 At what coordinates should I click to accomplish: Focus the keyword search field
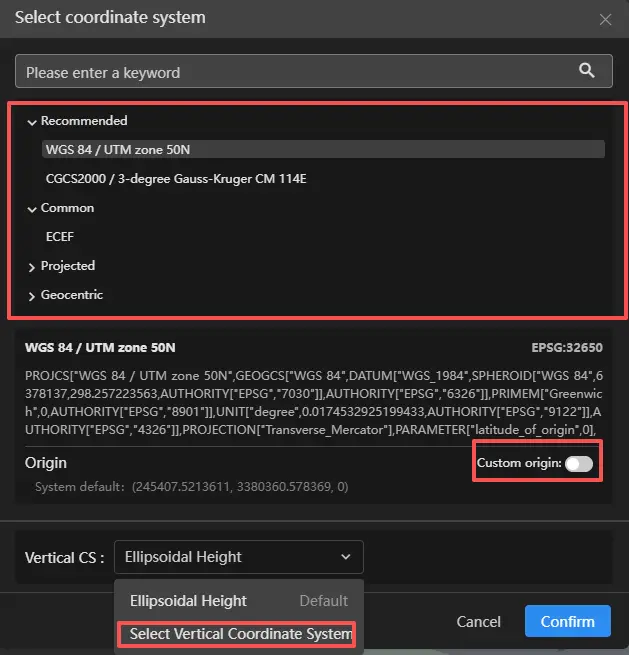[x=290, y=72]
